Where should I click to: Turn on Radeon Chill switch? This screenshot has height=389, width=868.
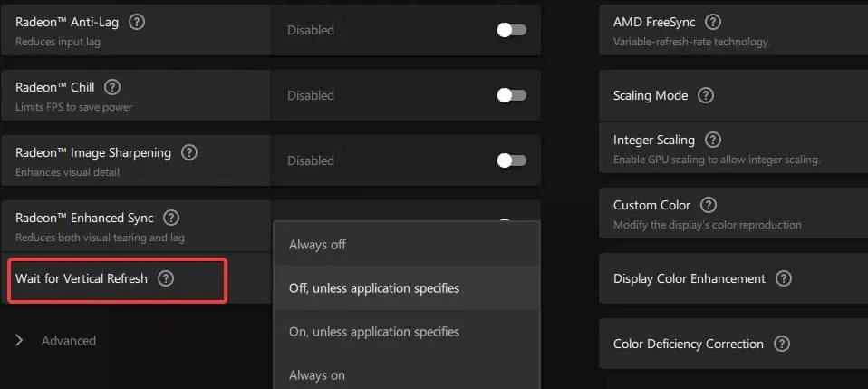tap(511, 95)
